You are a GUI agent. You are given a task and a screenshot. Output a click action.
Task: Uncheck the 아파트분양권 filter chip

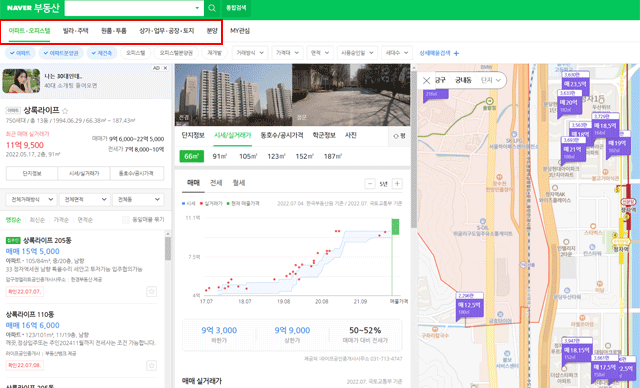tap(61, 53)
